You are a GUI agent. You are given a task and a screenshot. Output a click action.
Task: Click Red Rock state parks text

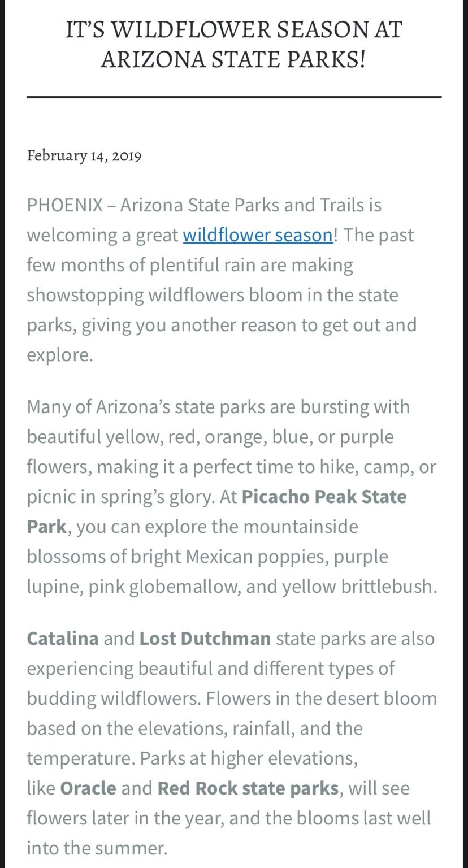[x=248, y=788]
